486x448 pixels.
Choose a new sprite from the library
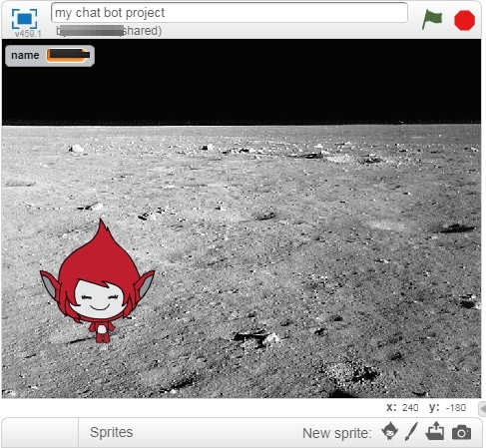coord(390,431)
